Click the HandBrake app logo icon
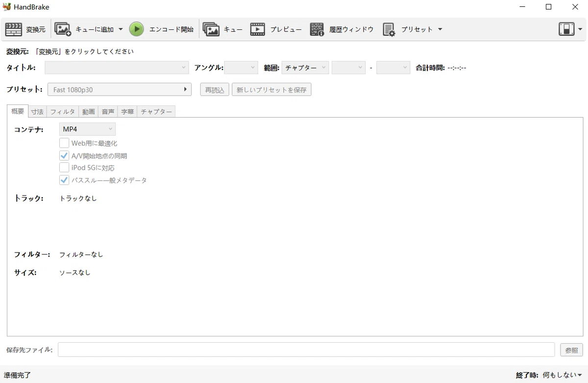The image size is (588, 383). pos(7,7)
